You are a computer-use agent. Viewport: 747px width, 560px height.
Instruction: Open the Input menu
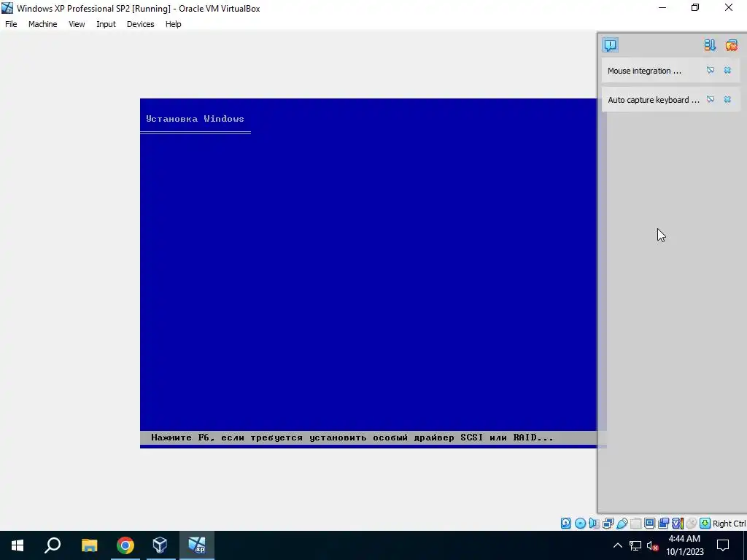pyautogui.click(x=106, y=24)
